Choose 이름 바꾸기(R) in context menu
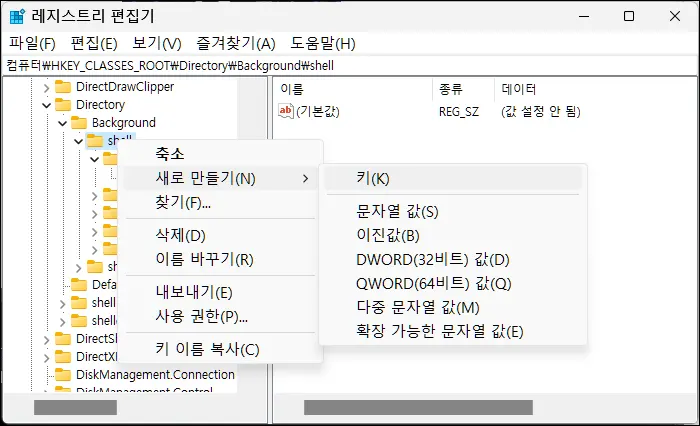Screen dimensions: 700x426 221,259
